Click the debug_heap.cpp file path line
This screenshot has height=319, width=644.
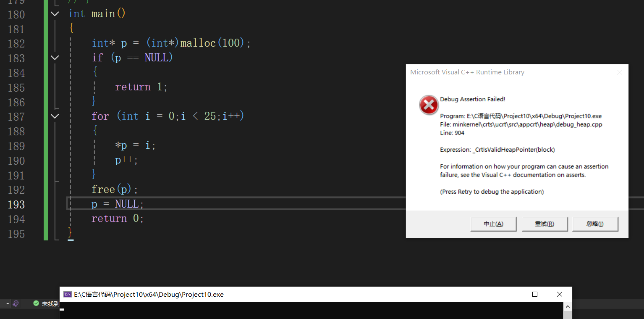tap(521, 124)
